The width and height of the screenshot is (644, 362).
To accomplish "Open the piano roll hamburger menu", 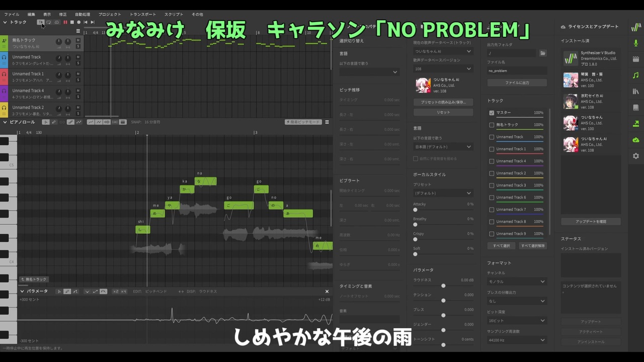I will click(327, 122).
